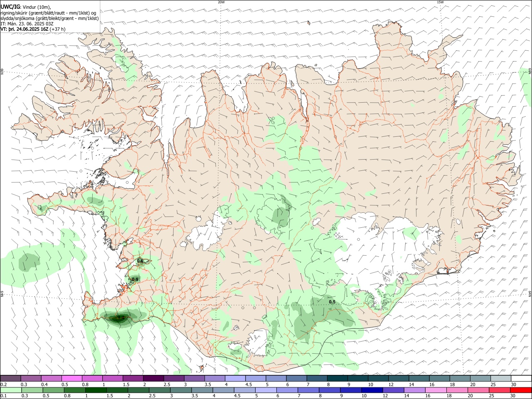Click the 0.2 swatch in top legend row

[x=11, y=379]
